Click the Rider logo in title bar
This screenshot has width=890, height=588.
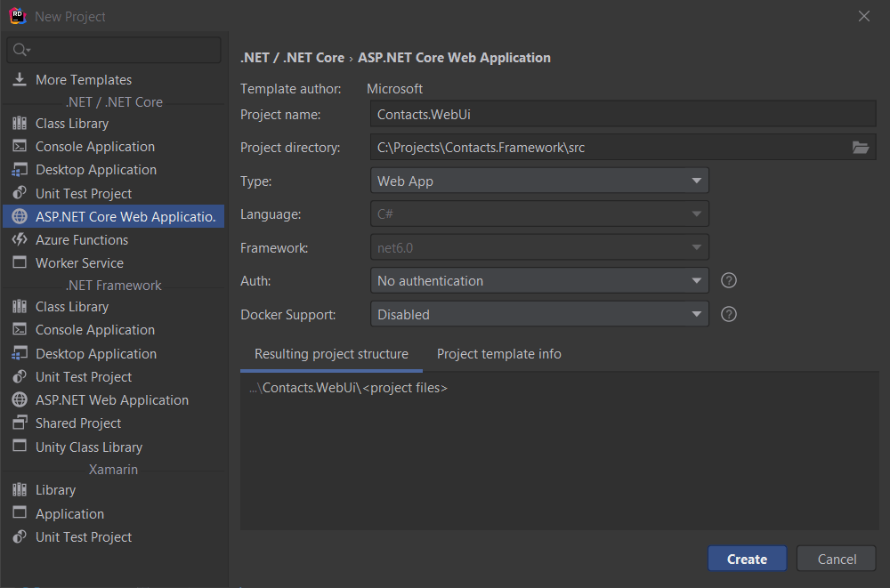[18, 16]
